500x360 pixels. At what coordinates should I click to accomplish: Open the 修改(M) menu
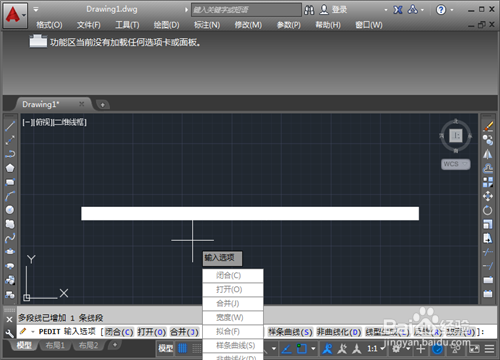coord(248,25)
